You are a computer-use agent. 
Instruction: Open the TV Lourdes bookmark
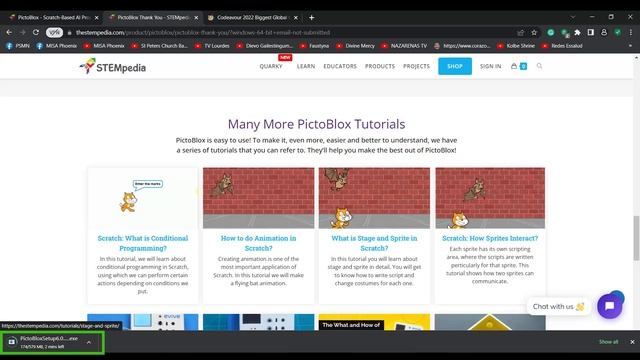212,46
